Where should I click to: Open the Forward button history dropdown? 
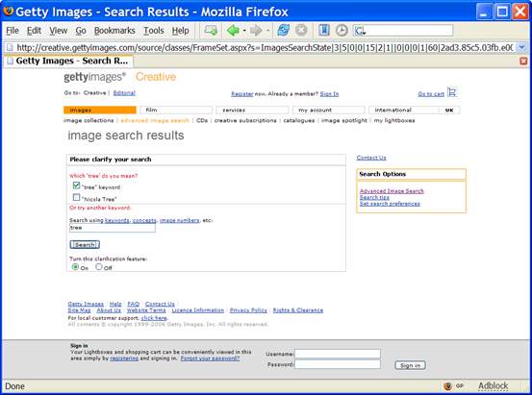coord(267,31)
